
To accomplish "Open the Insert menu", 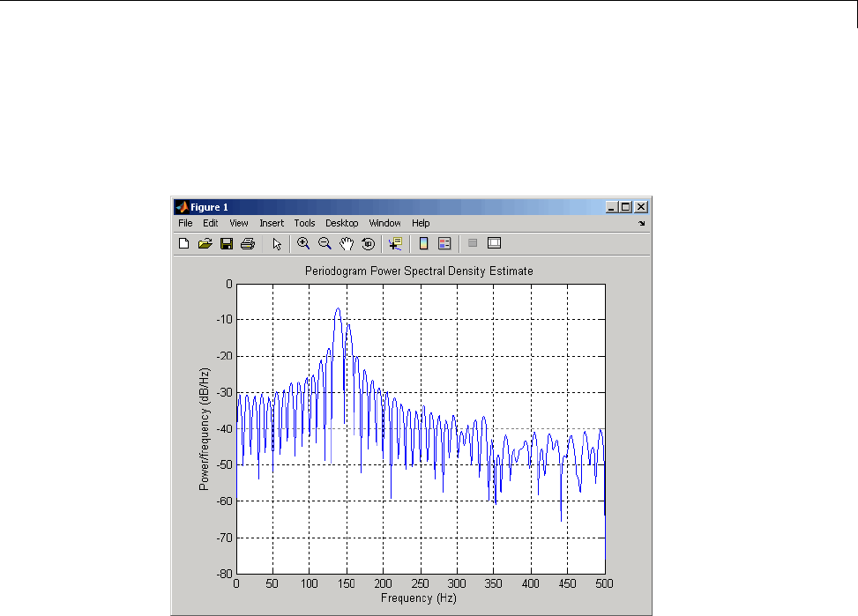I will pos(272,224).
